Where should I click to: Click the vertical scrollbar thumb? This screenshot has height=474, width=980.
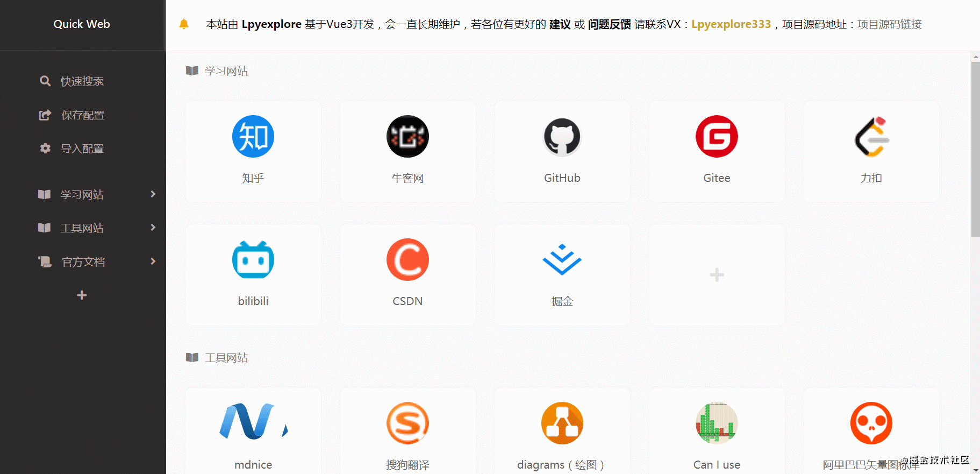click(975, 149)
